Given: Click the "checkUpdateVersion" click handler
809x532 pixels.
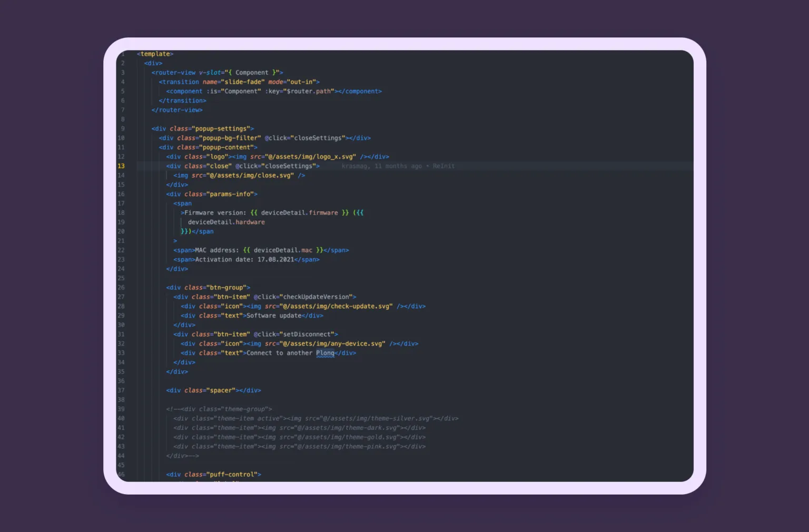Looking at the screenshot, I should point(316,297).
